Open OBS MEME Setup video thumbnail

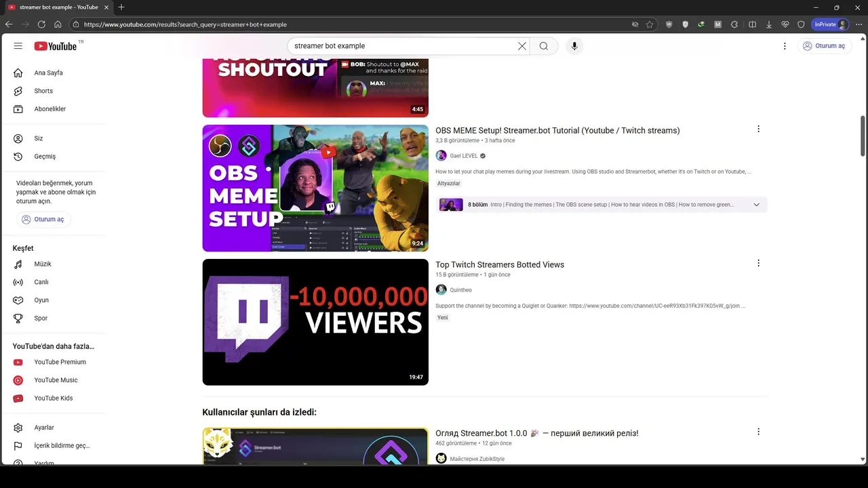click(x=315, y=188)
